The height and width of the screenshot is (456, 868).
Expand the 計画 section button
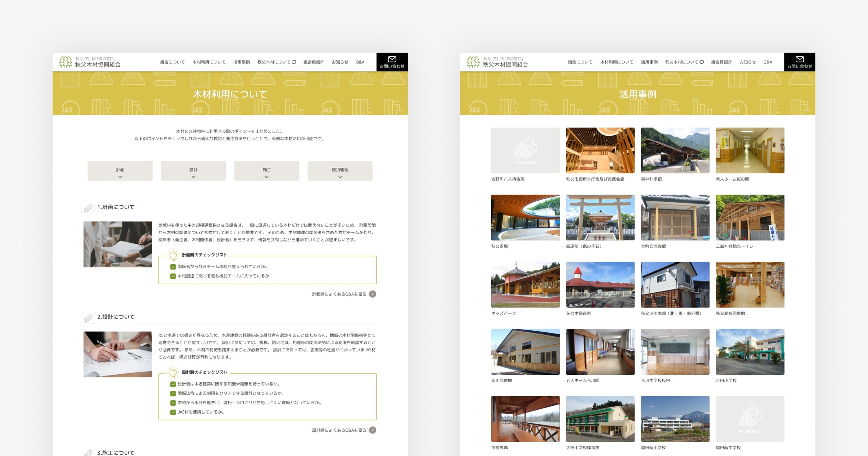(120, 171)
